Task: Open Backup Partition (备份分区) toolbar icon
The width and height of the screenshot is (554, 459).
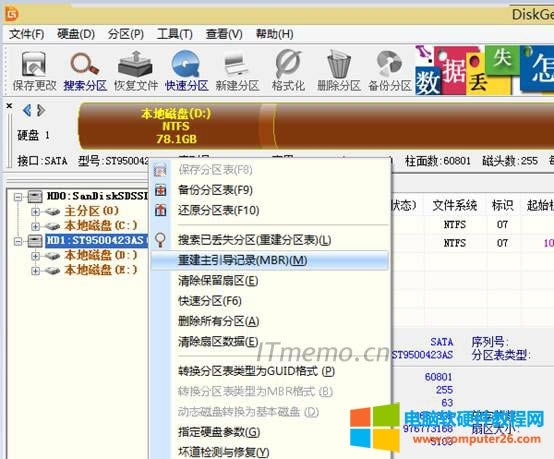Action: [389, 71]
